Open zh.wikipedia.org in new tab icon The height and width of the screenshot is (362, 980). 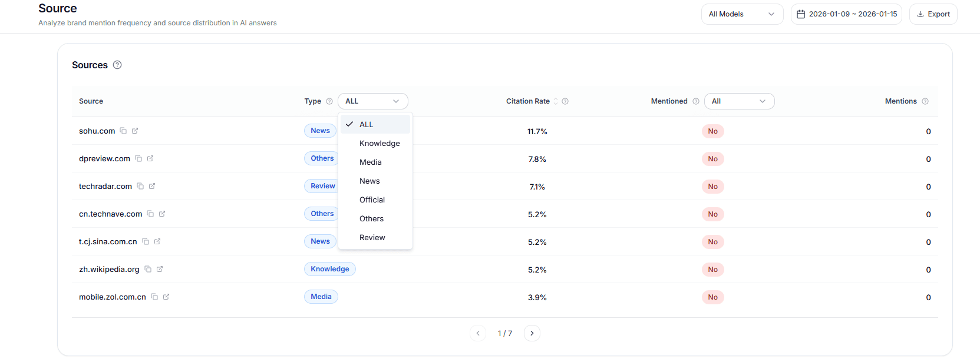[160, 269]
